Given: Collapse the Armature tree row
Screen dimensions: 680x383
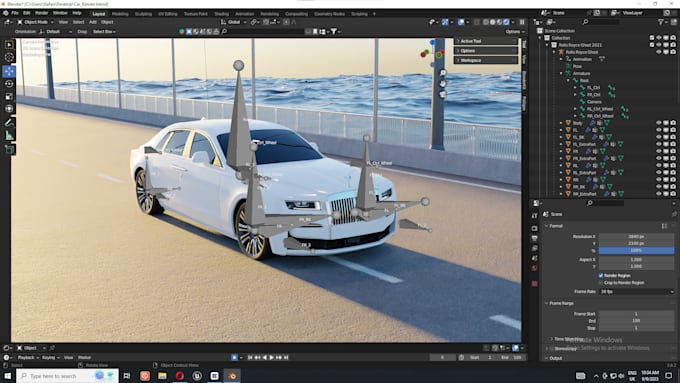Looking at the screenshot, I should point(561,73).
